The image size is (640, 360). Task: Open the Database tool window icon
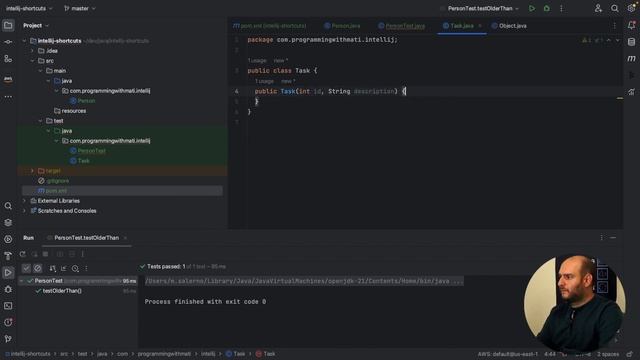pos(631,42)
